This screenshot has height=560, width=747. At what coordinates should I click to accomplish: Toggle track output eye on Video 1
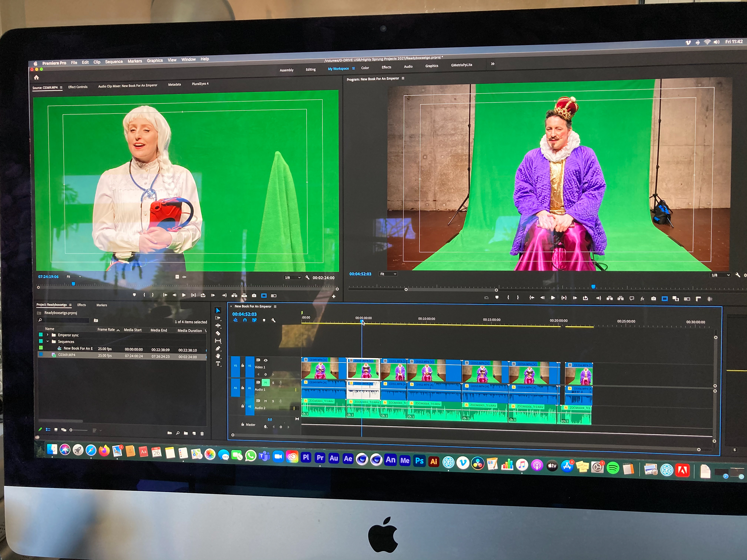pos(266,360)
